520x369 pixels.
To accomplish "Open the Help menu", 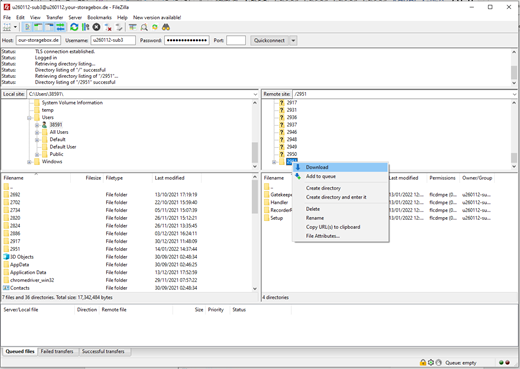I will coord(122,17).
